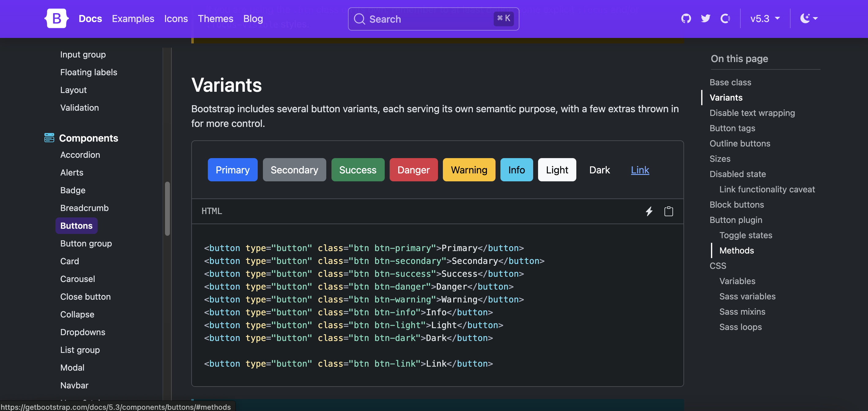Open Collapse in sidebar
The image size is (868, 411).
click(x=77, y=314)
